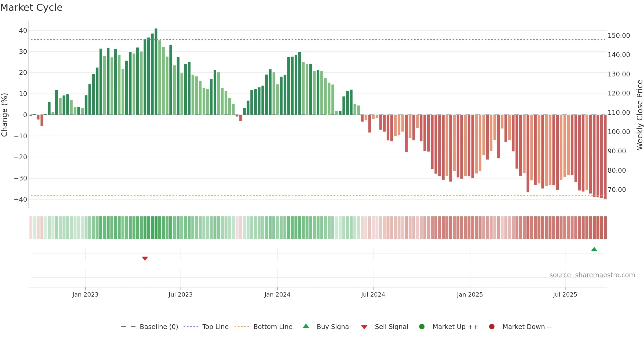Click the Baseline (0) dashed line legend icon
The width and height of the screenshot is (644, 362).
point(128,327)
